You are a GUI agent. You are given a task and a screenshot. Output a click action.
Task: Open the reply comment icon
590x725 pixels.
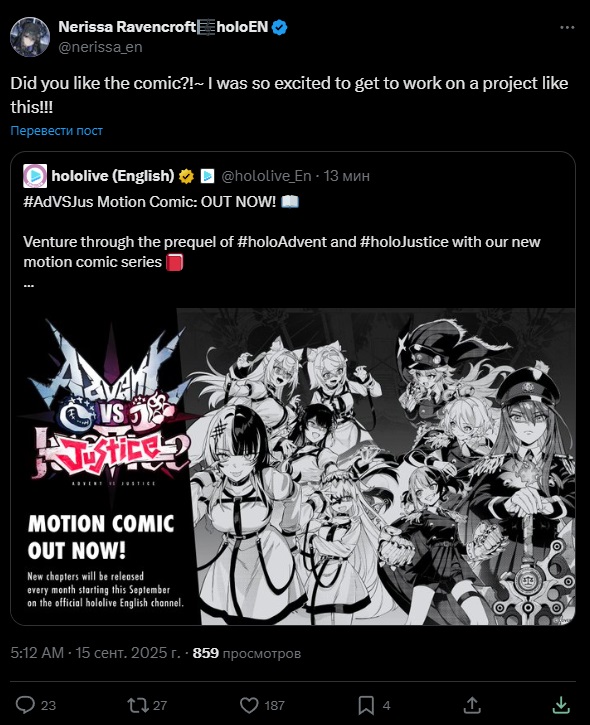tap(25, 705)
